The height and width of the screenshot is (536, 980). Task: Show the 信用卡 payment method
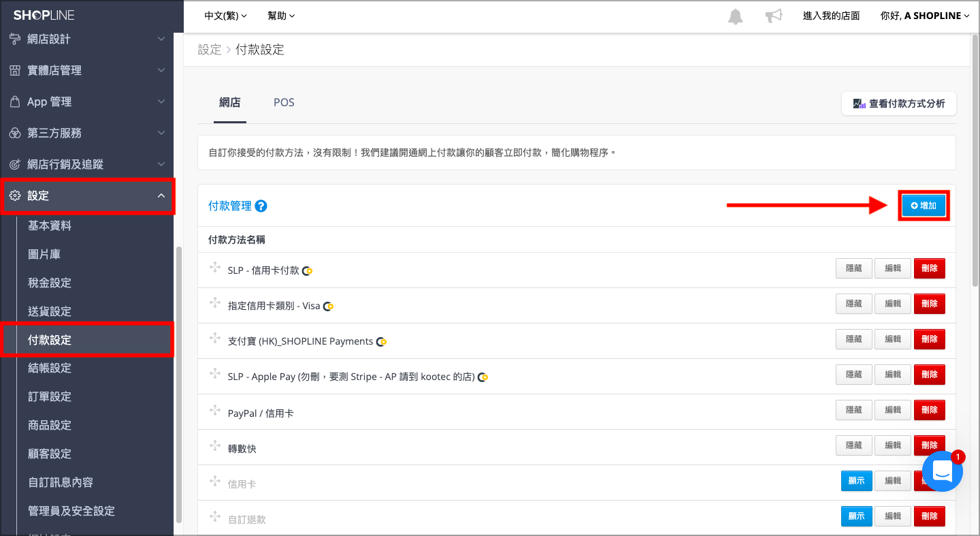(x=856, y=481)
